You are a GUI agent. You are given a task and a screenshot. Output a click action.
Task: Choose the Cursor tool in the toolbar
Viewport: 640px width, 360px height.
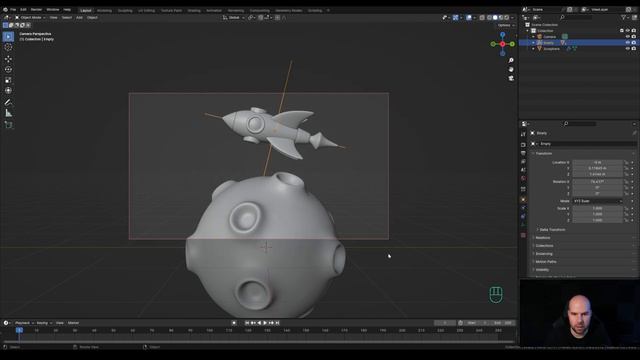8,47
